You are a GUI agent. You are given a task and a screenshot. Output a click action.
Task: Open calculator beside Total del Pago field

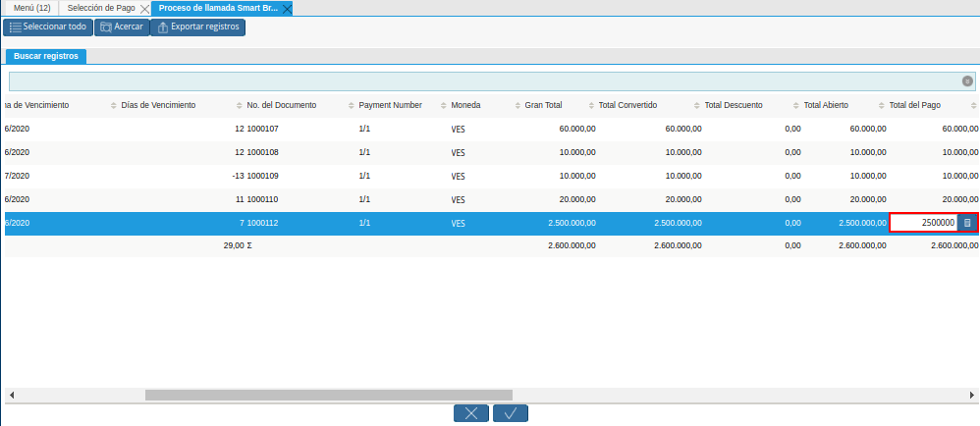pos(967,223)
